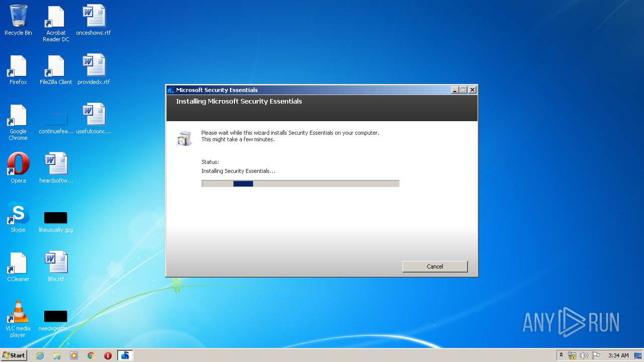Screen dimensions: 644x362
Task: Click the "Installing Security Essentials..." status text
Action: (238, 171)
